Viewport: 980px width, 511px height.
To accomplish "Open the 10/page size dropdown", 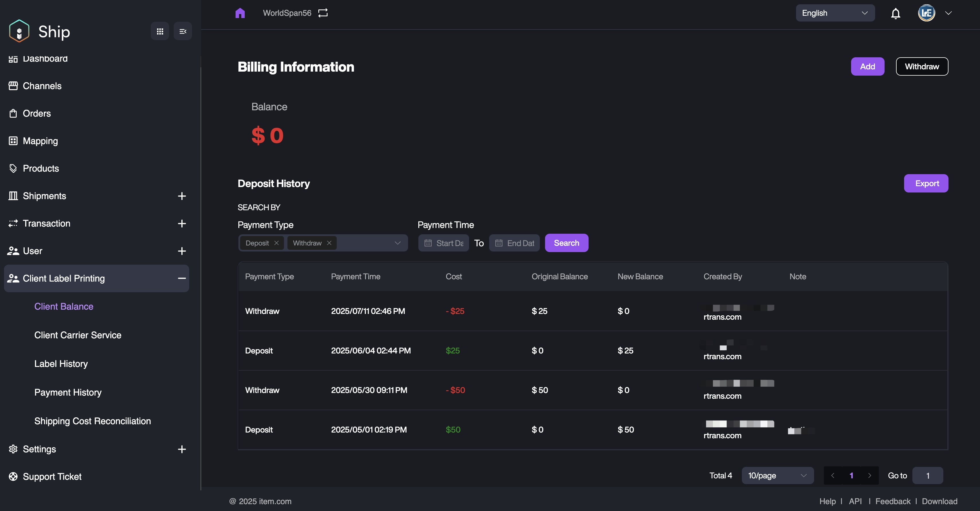I will 777,476.
